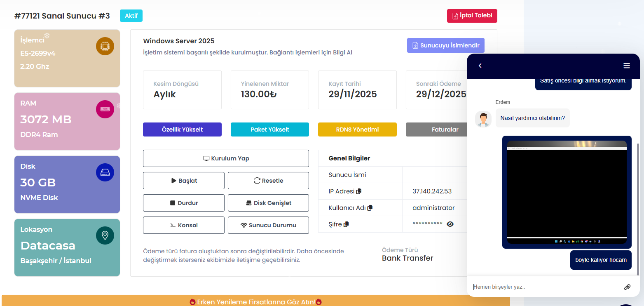Viewport: 644px width, 306px height.
Task: Click the 29/11/2025 registration date
Action: (x=353, y=94)
